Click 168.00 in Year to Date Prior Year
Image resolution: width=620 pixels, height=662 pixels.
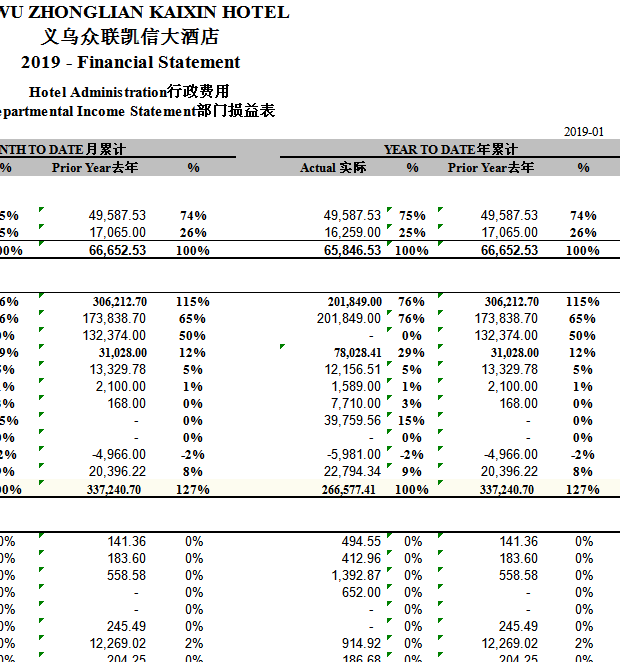[519, 404]
